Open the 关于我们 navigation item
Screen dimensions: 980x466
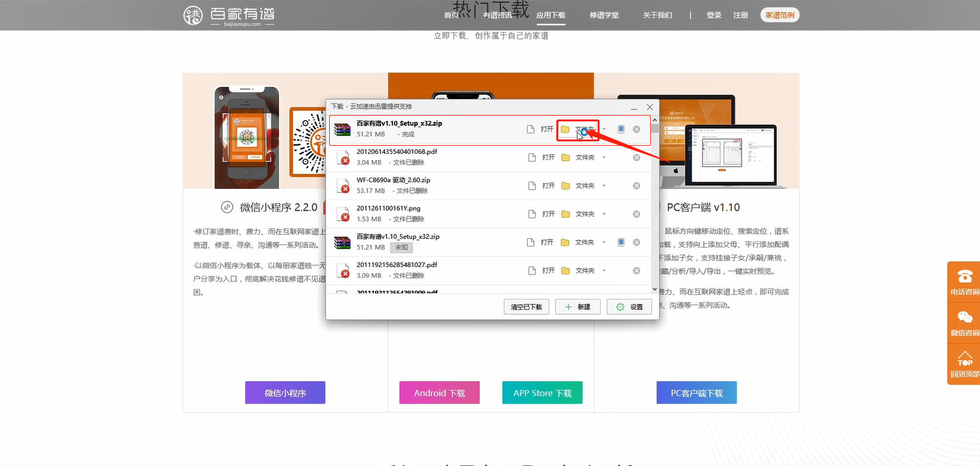click(658, 15)
